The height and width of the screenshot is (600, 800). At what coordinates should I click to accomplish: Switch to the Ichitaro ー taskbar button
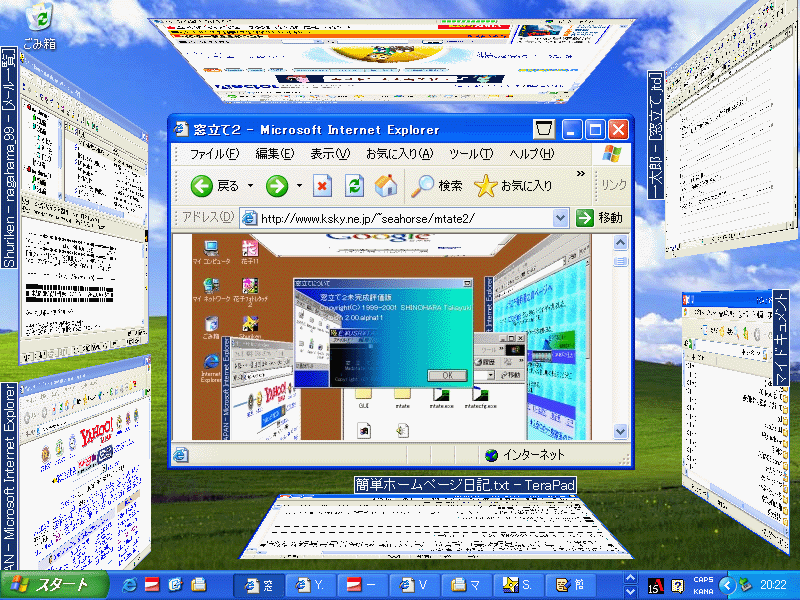coord(362,585)
